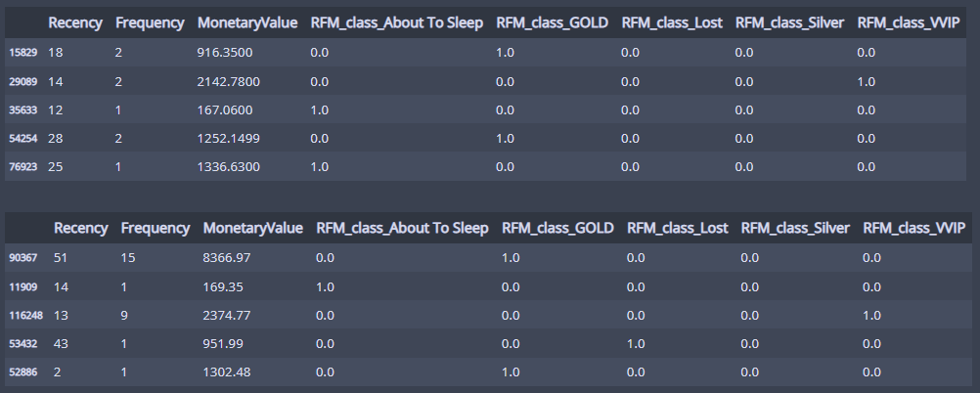Screen dimensions: 980x393
Task: Select RFM_class_Silver header in bottom table
Action: pyautogui.click(x=794, y=228)
